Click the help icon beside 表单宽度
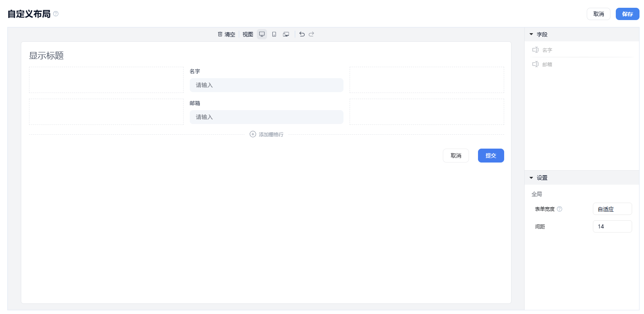This screenshot has width=644, height=314. (x=559, y=209)
